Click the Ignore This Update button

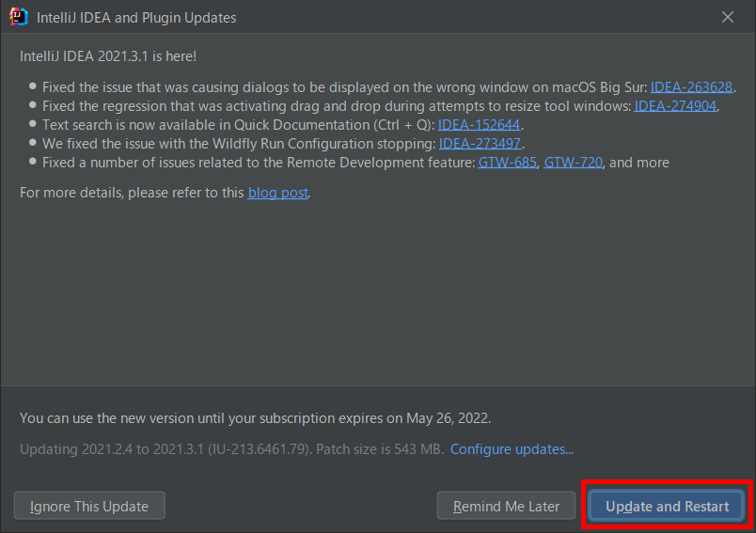[x=89, y=506]
